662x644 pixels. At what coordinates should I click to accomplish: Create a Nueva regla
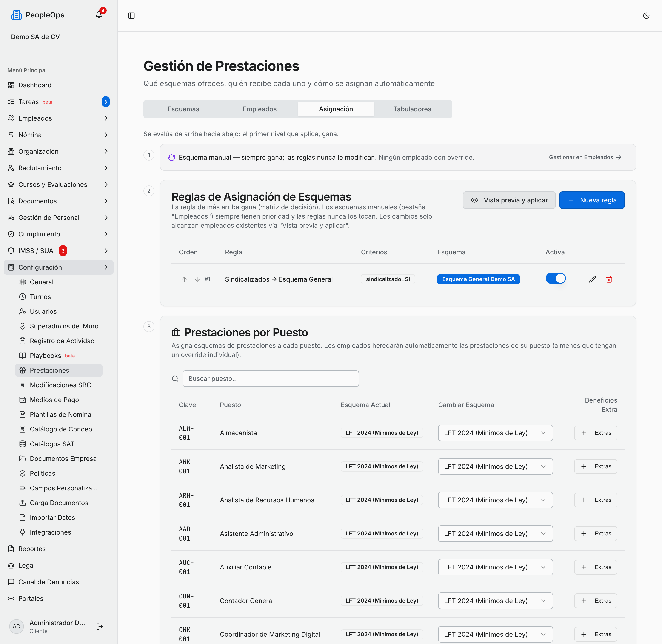coord(592,200)
